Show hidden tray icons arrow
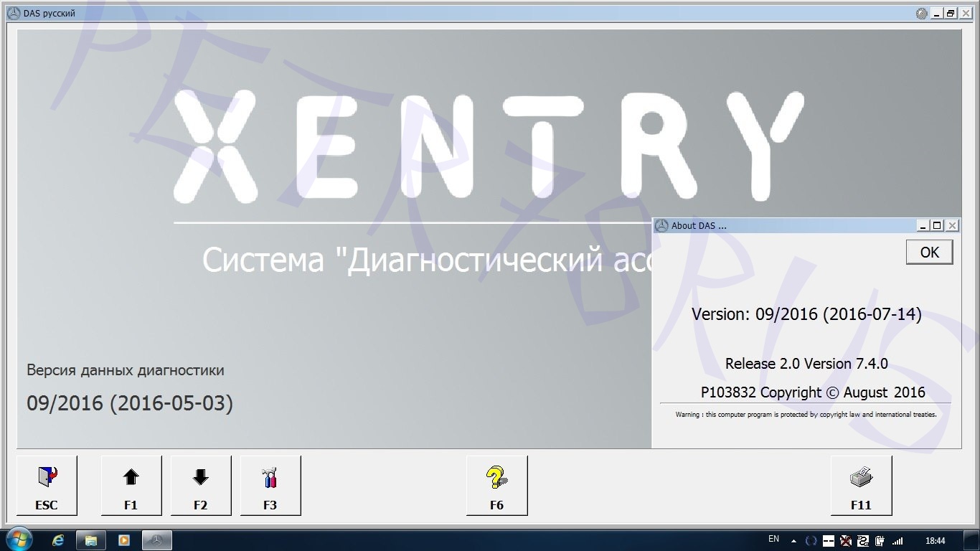980x551 pixels. [793, 541]
